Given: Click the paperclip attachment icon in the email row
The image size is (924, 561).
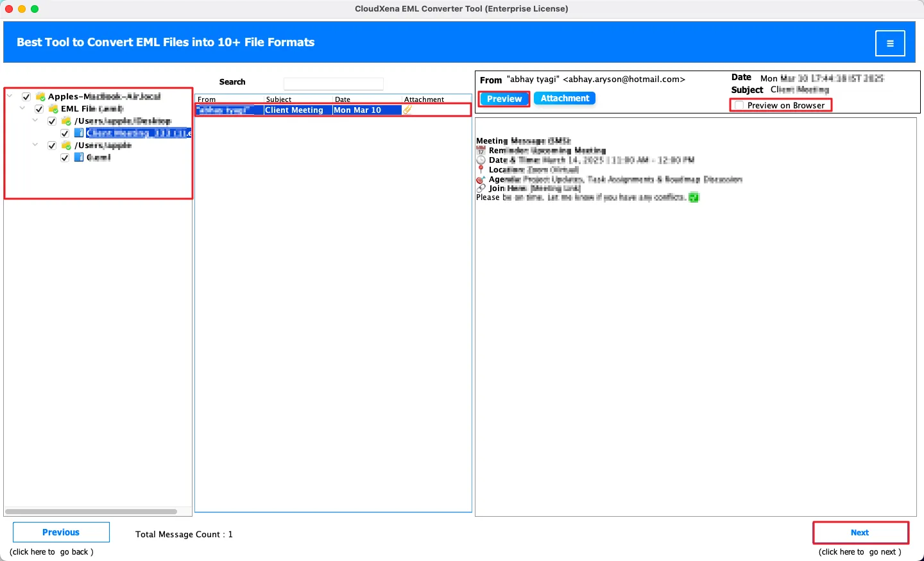Looking at the screenshot, I should [407, 110].
